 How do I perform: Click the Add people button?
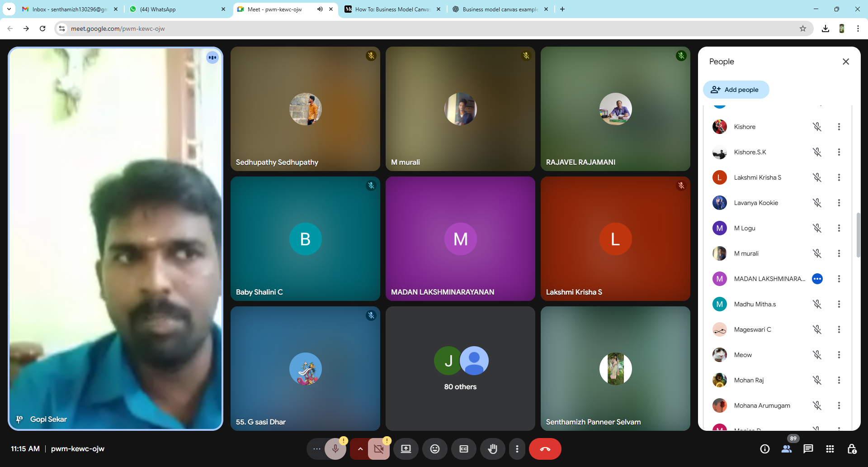736,90
